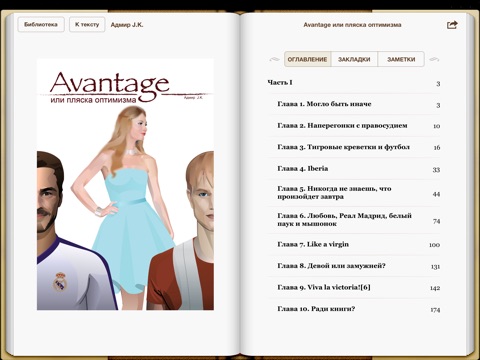Tap the share icon in top right
This screenshot has width=480, height=360.
click(x=452, y=25)
